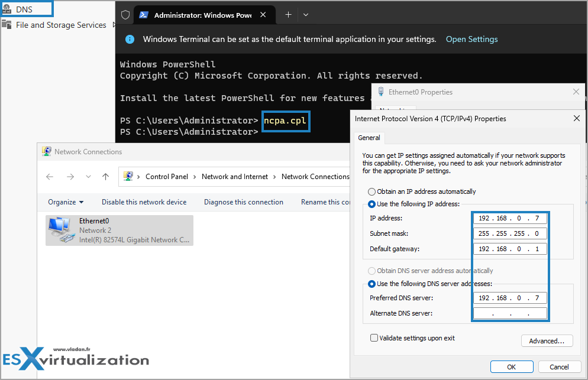
Task: Click the IP address field 192.168.0.7
Action: pos(510,218)
